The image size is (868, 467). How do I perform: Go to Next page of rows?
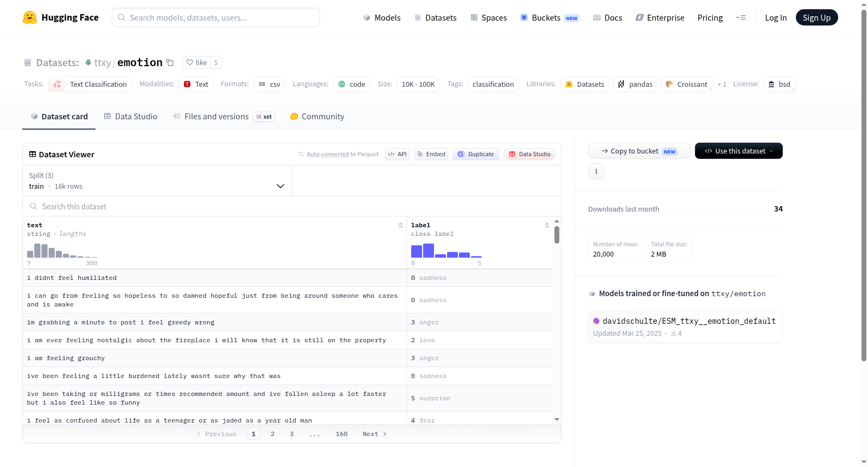tap(374, 434)
